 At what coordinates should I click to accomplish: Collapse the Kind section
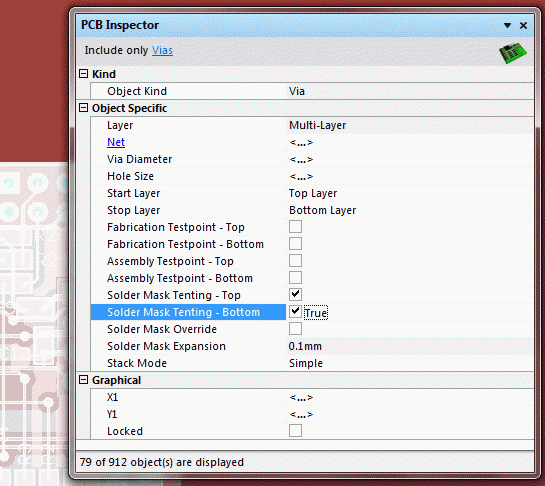83,74
